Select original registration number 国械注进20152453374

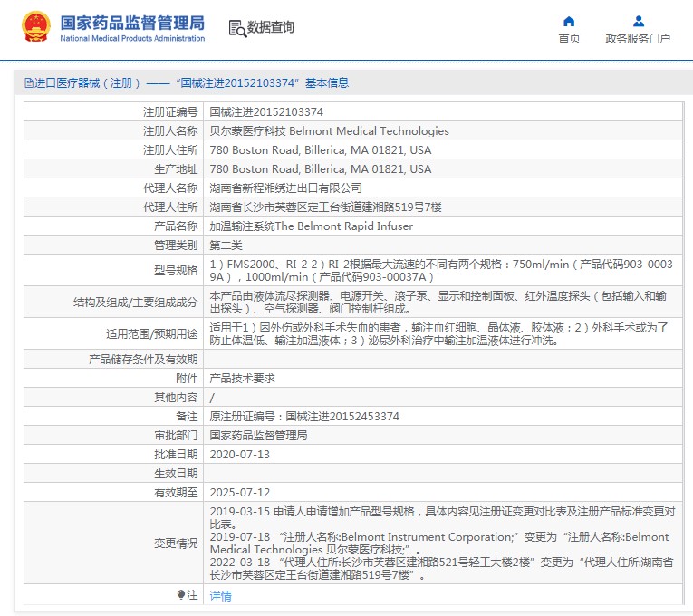(342, 417)
